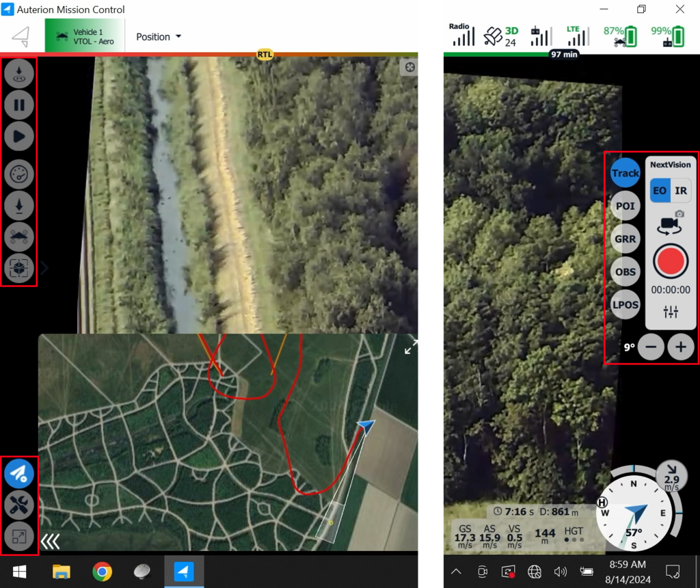Screen dimensions: 700x588
Task: Collapse map panel with triple chevron arrows
Action: click(x=50, y=542)
